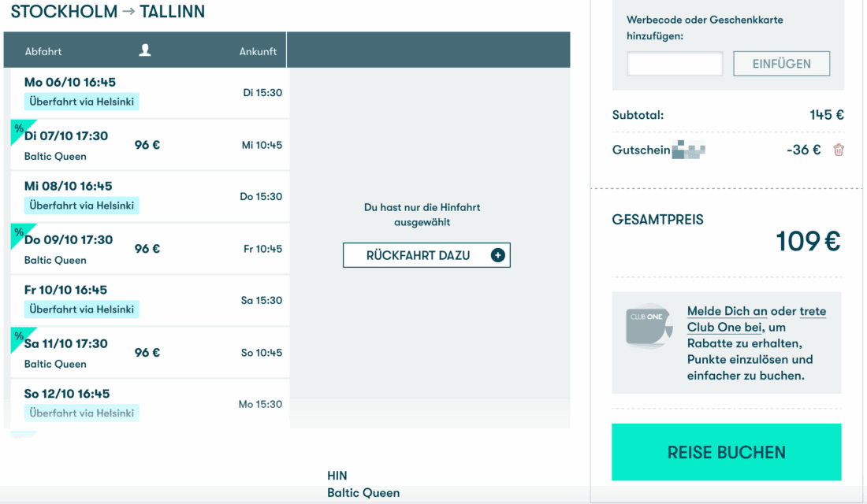867x504 pixels.
Task: Click the Abfahrt column header
Action: tap(43, 51)
